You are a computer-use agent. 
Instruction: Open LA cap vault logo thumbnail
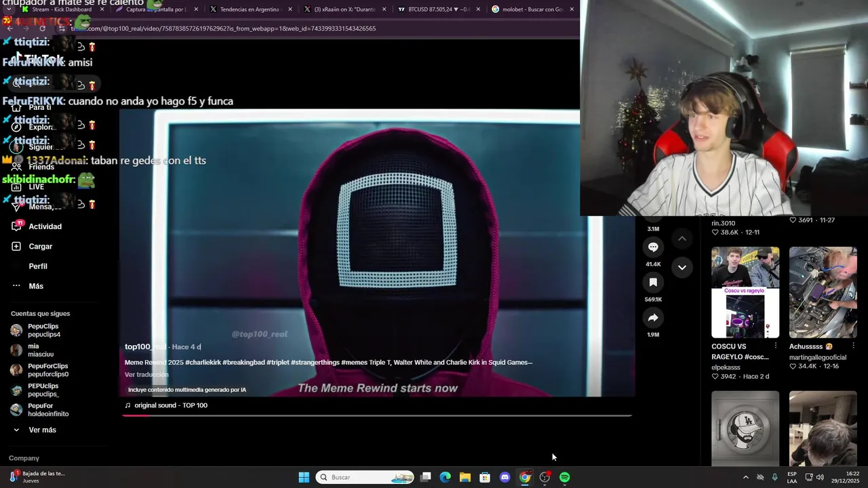(x=745, y=428)
